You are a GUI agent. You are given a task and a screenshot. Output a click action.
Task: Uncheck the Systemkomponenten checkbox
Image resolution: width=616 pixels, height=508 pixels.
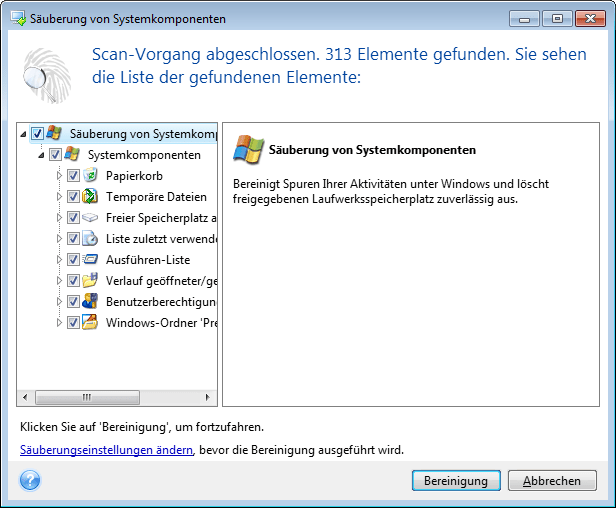pos(55,155)
